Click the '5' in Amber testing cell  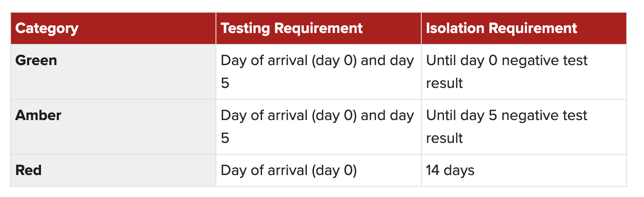[x=225, y=138]
